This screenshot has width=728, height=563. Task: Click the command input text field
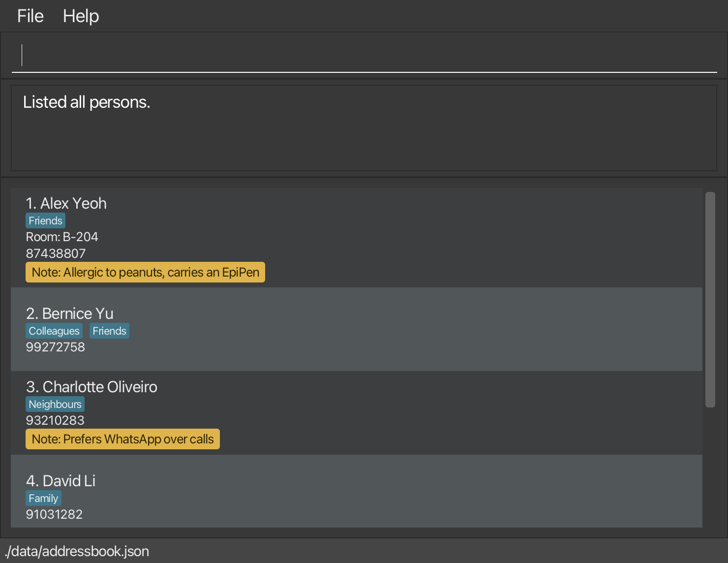(x=364, y=55)
